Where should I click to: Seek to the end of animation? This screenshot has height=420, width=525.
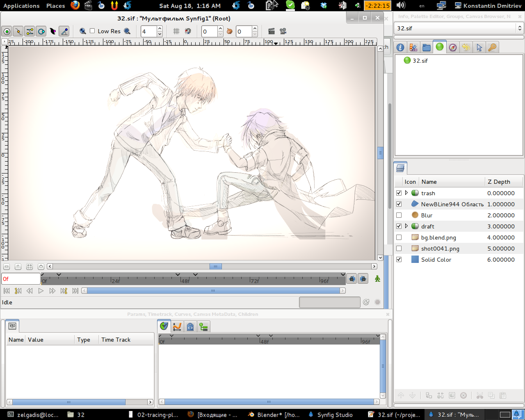coord(75,291)
